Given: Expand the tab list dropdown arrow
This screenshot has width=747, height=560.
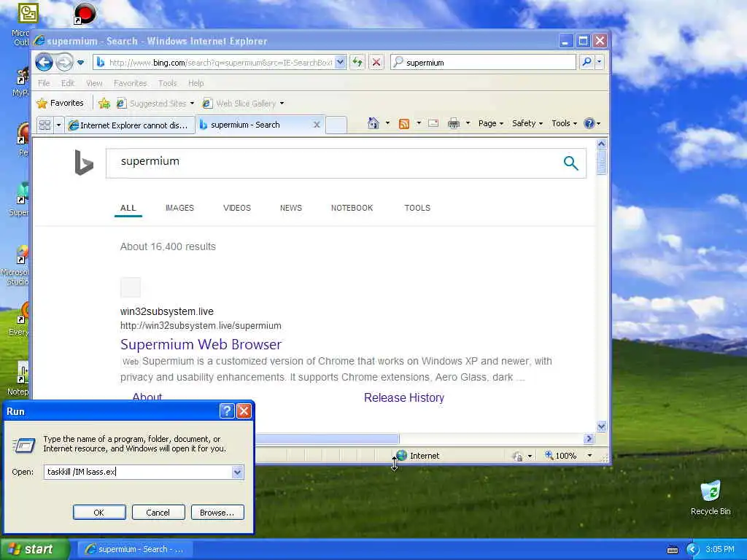Looking at the screenshot, I should click(58, 125).
